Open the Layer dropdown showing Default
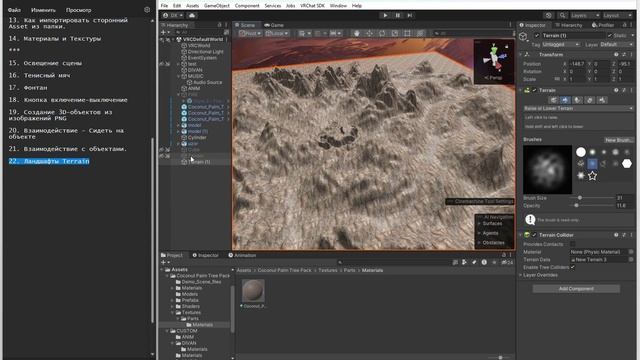 [x=616, y=44]
